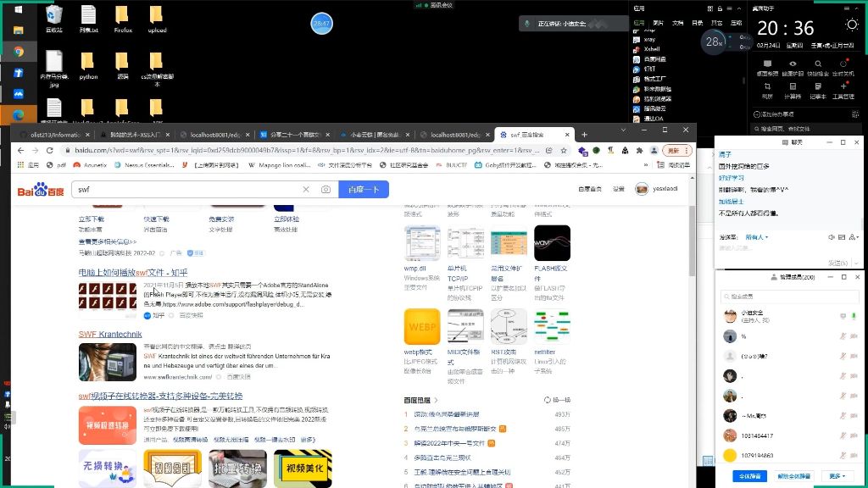Collapse the assistant widget with chevron
The width and height of the screenshot is (868, 488).
point(856,8)
